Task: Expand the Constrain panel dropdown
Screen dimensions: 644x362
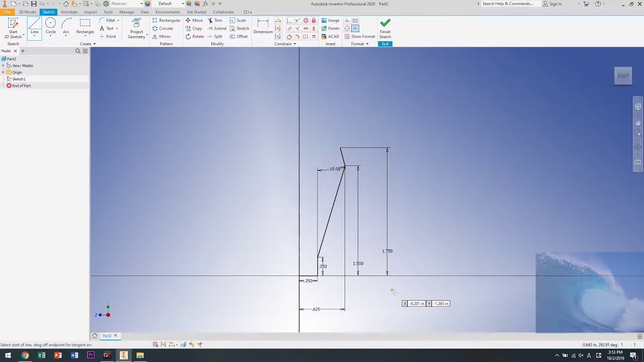Action: (x=285, y=44)
